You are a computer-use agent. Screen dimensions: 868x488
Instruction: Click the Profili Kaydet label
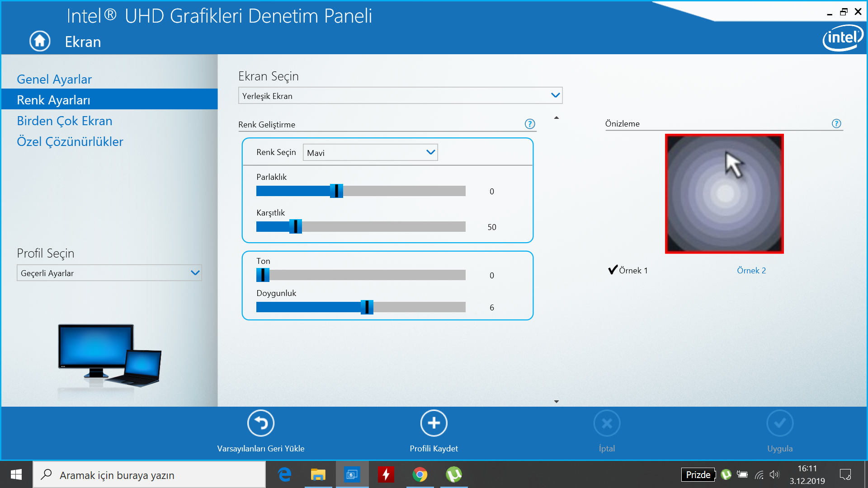coord(434,448)
